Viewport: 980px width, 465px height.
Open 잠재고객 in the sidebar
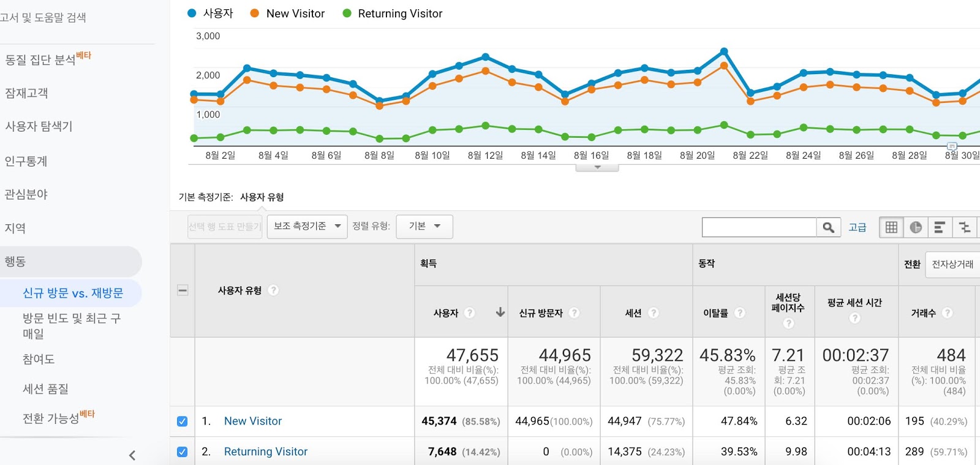[x=26, y=93]
